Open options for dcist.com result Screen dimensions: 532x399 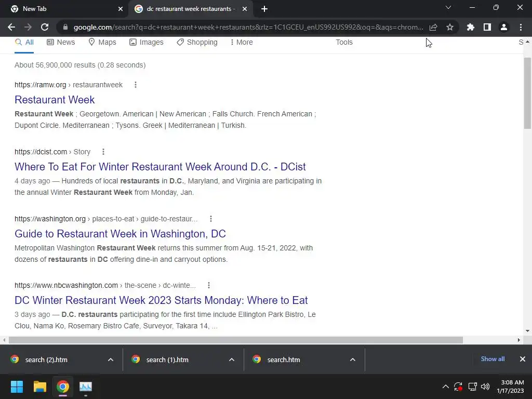tap(103, 152)
